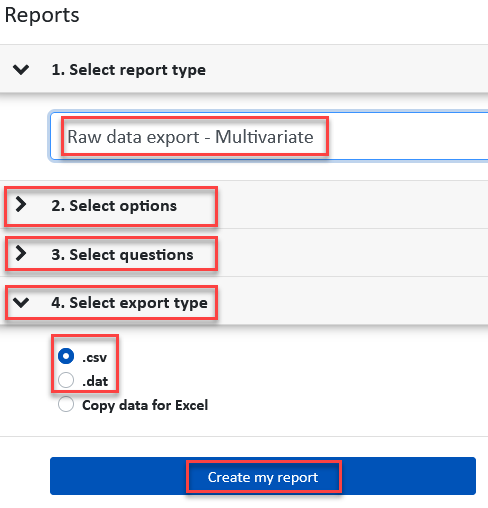This screenshot has width=488, height=508.
Task: Click the right-arrow chevron beside Select questions
Action: [x=21, y=253]
